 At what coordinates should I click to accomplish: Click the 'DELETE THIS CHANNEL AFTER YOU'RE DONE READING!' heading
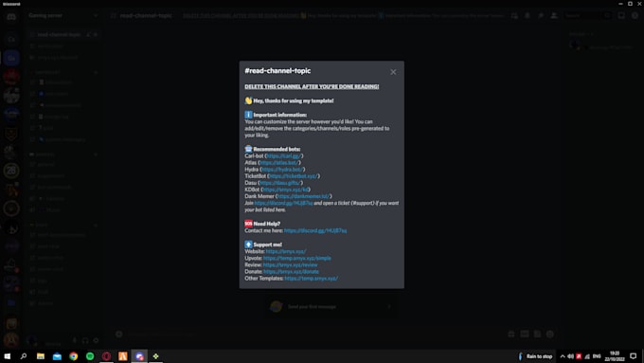pyautogui.click(x=312, y=86)
